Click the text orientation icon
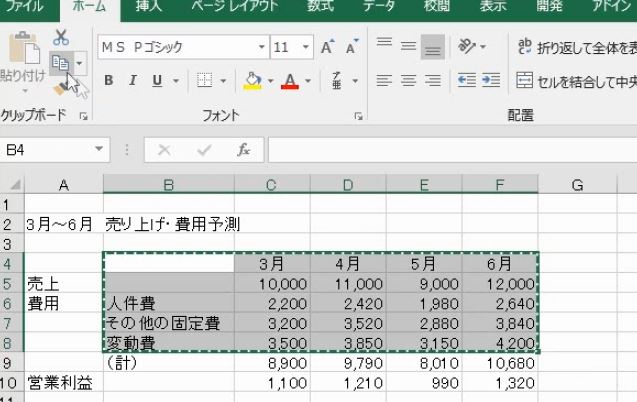The image size is (637, 402). click(x=467, y=46)
